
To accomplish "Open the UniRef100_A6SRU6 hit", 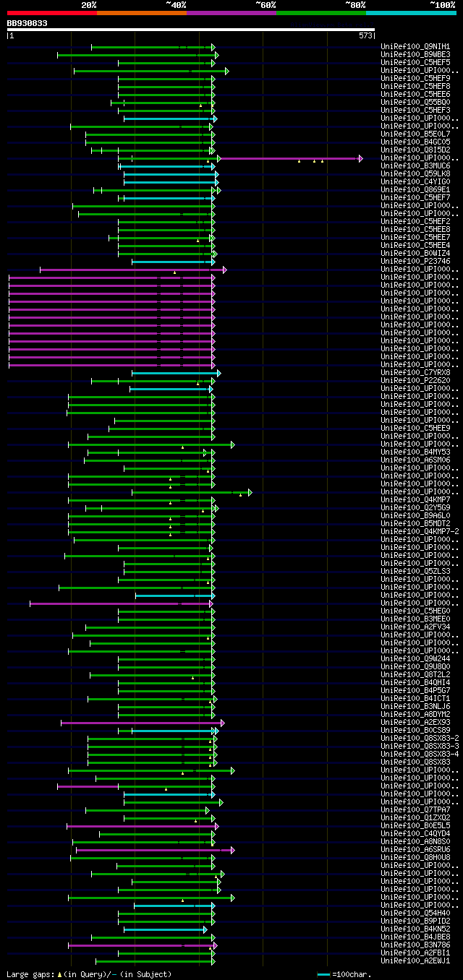I will point(414,850).
